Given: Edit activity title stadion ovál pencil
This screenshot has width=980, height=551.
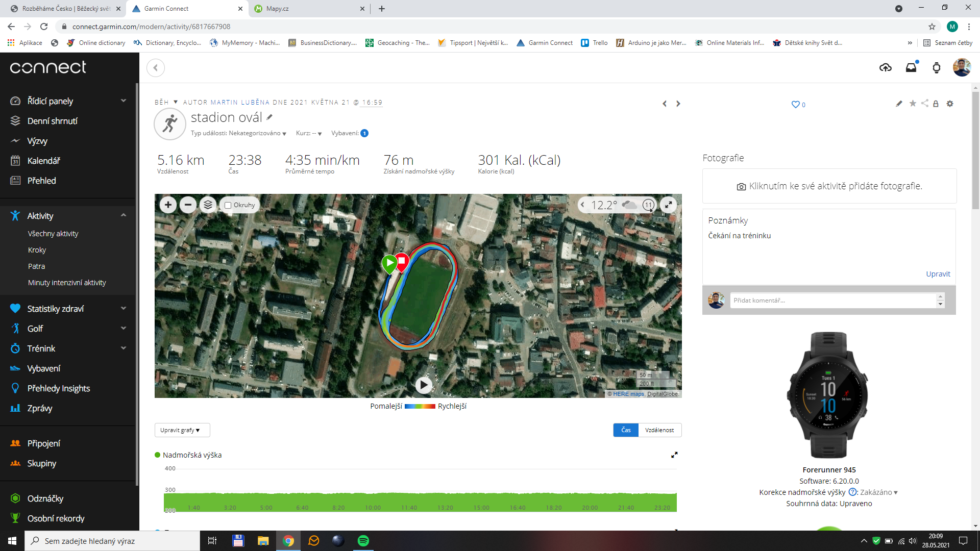Looking at the screenshot, I should click(x=269, y=117).
